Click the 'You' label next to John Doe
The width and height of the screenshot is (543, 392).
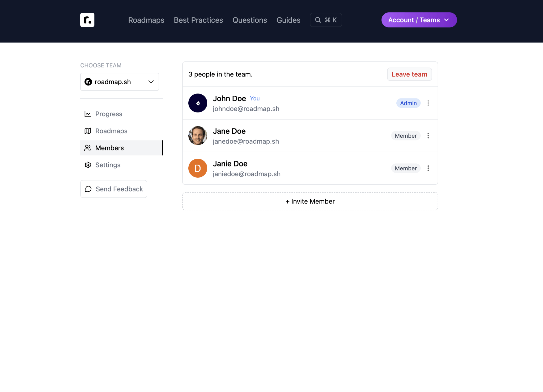pos(255,98)
